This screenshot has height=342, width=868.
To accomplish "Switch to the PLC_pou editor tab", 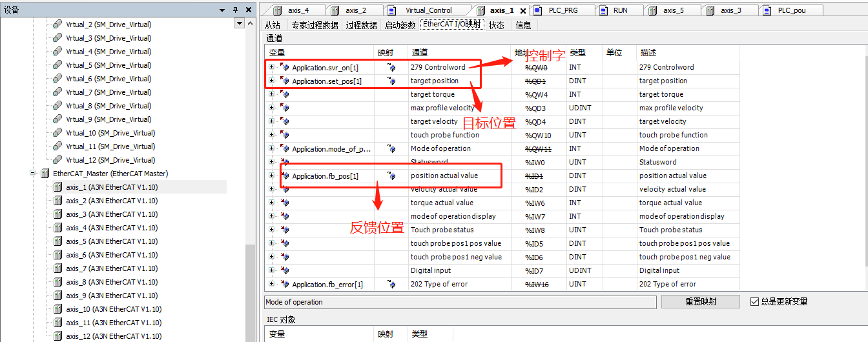I will coord(792,10).
